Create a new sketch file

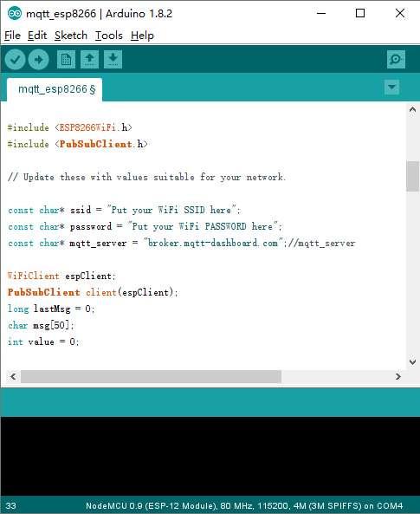click(66, 60)
